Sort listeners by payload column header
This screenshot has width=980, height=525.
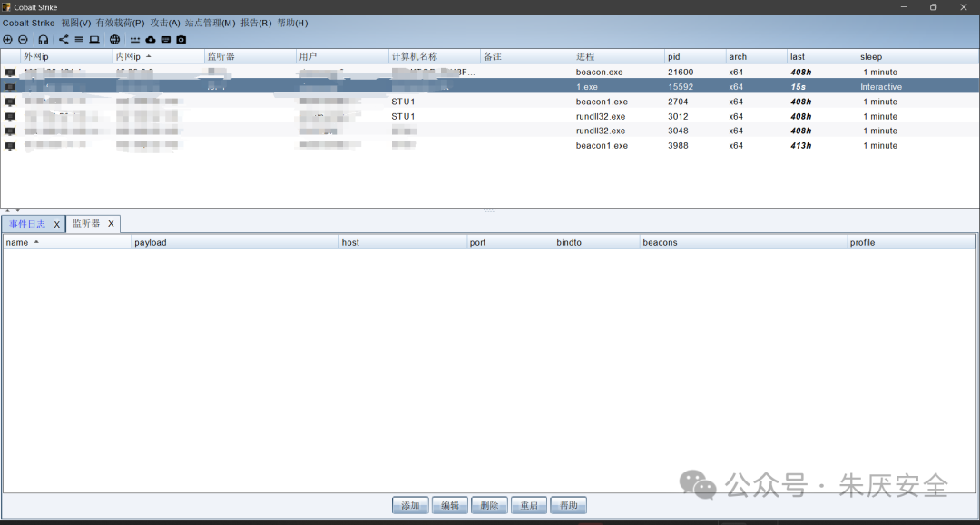(x=235, y=242)
